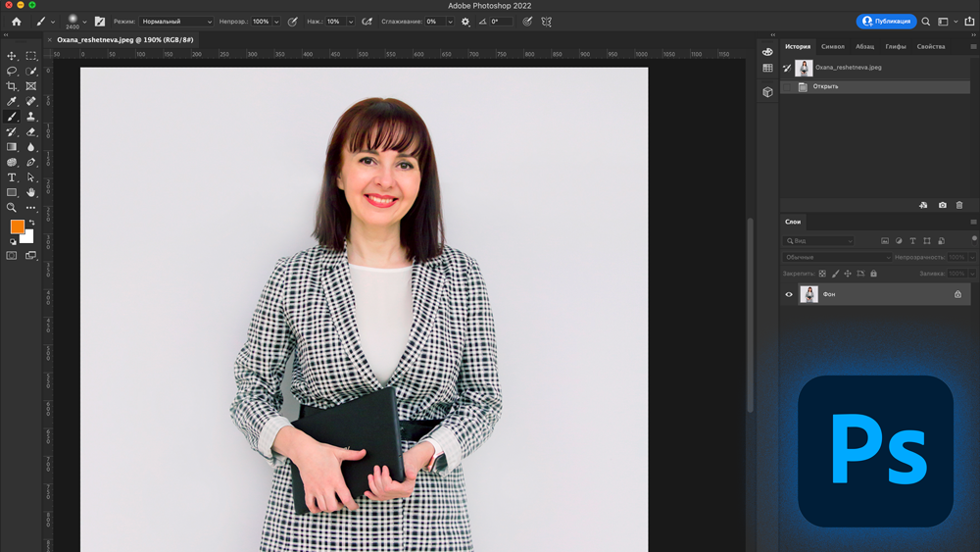Select the Rectangle shape tool
The width and height of the screenshot is (980, 552).
[11, 192]
